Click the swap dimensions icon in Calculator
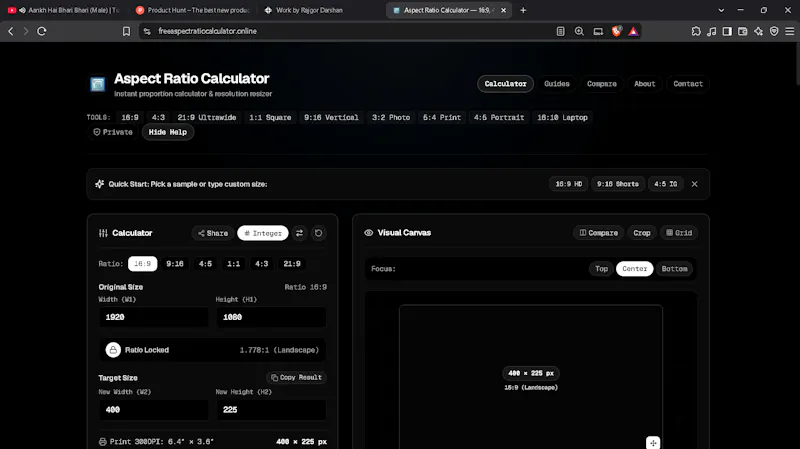Screen dimensions: 800x449 [299, 233]
